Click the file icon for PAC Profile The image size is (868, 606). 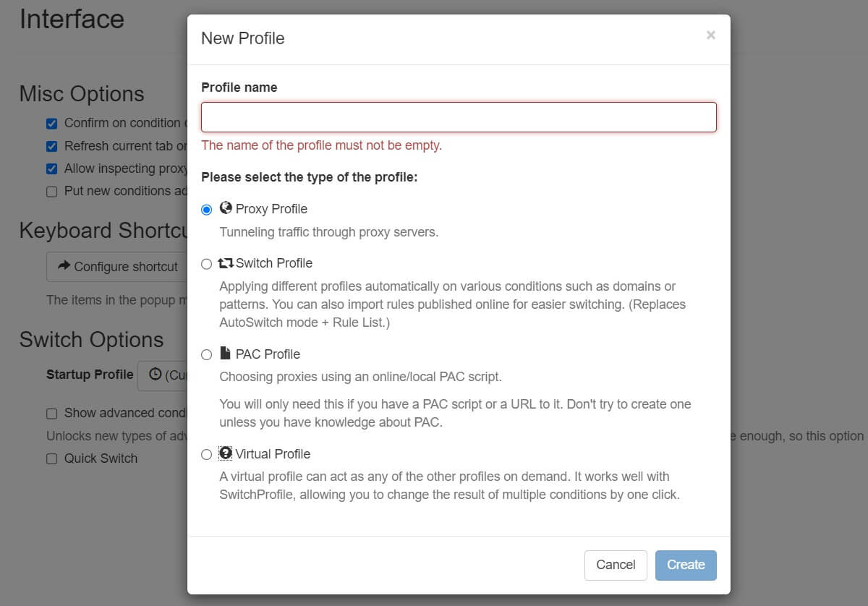226,354
